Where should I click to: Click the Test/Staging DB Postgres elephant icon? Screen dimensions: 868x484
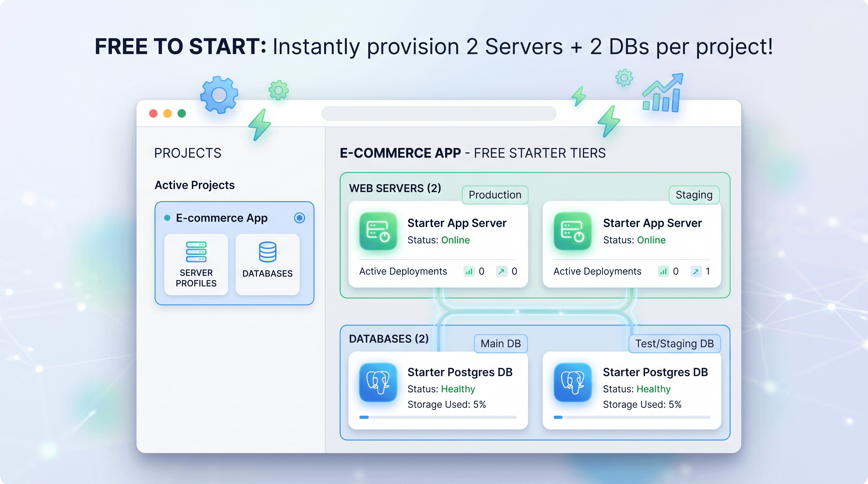[572, 382]
